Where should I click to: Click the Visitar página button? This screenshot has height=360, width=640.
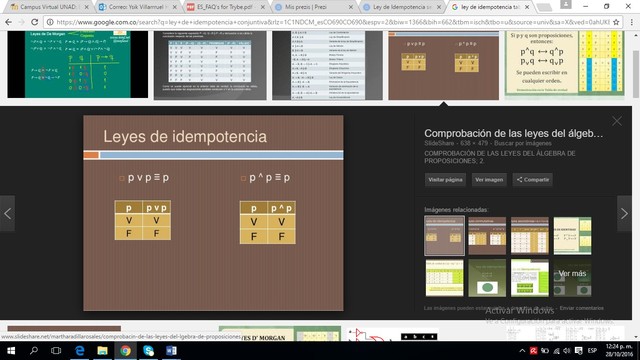coord(445,180)
